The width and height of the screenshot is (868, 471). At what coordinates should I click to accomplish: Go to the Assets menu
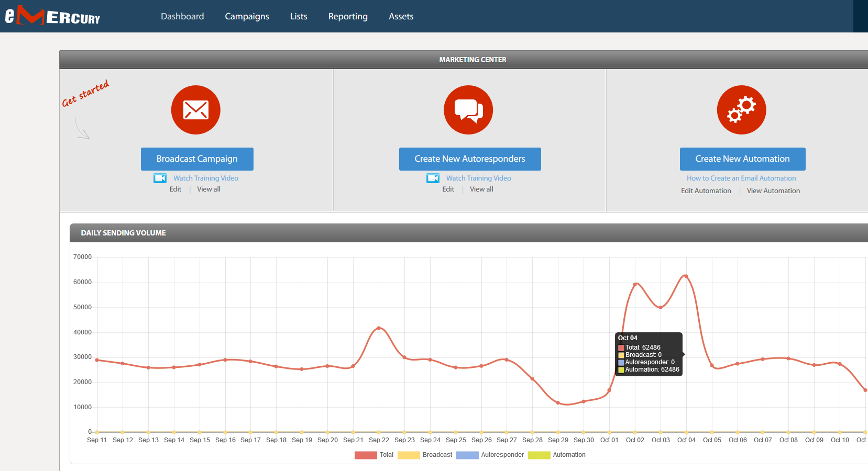(x=401, y=16)
